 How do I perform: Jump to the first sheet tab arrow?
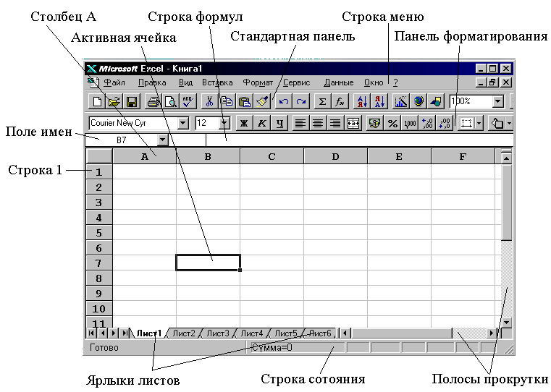pyautogui.click(x=91, y=333)
